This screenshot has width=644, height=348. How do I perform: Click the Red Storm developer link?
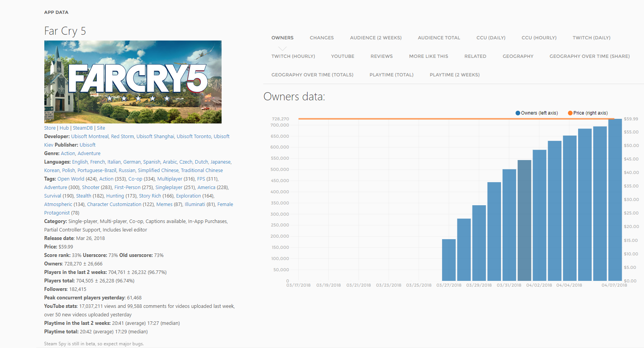(x=123, y=137)
